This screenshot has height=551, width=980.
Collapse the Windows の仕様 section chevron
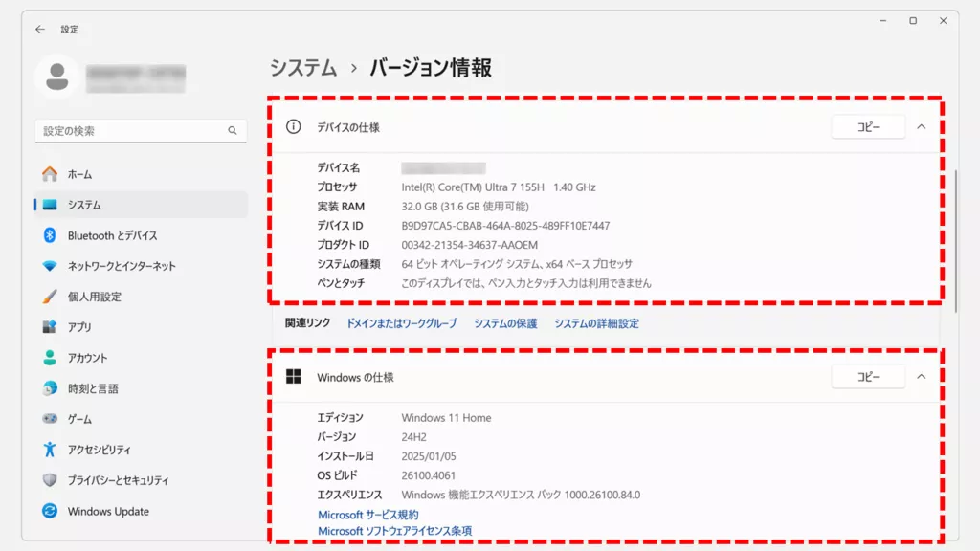pyautogui.click(x=922, y=377)
